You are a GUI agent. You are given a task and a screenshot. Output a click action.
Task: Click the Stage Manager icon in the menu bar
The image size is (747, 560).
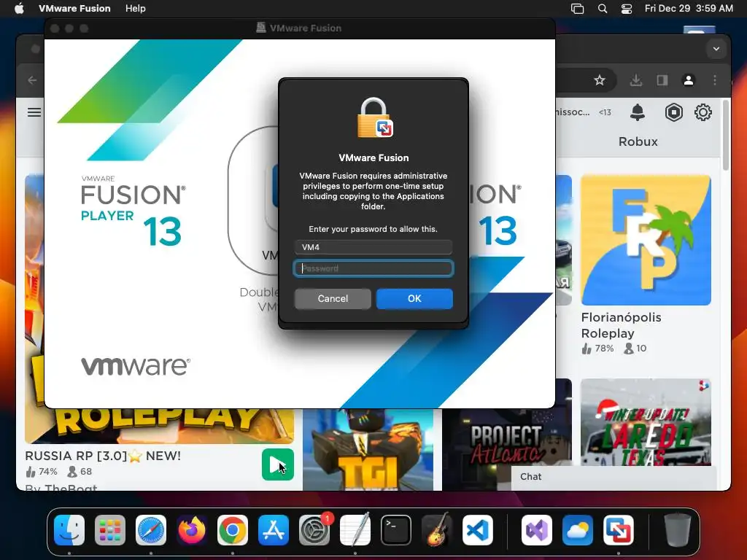(x=578, y=8)
